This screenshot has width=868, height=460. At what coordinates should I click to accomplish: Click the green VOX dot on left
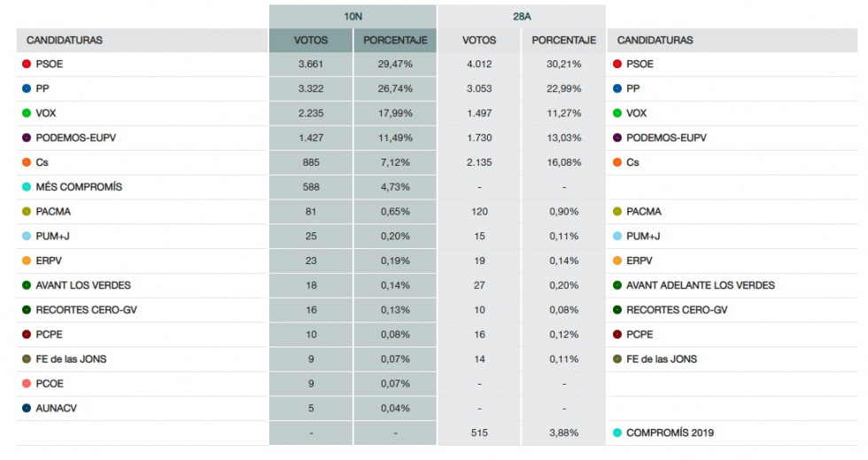pyautogui.click(x=27, y=113)
